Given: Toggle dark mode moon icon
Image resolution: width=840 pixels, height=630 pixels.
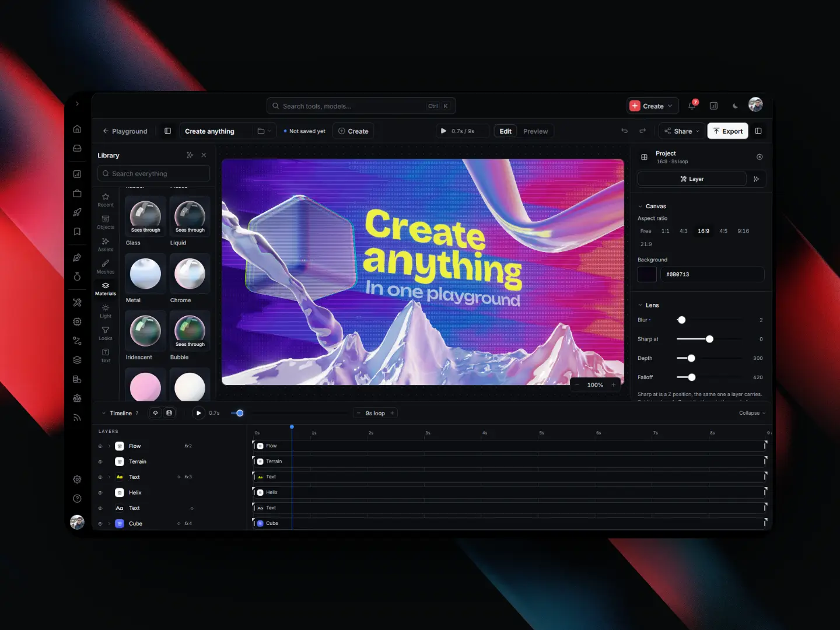Looking at the screenshot, I should pyautogui.click(x=735, y=106).
